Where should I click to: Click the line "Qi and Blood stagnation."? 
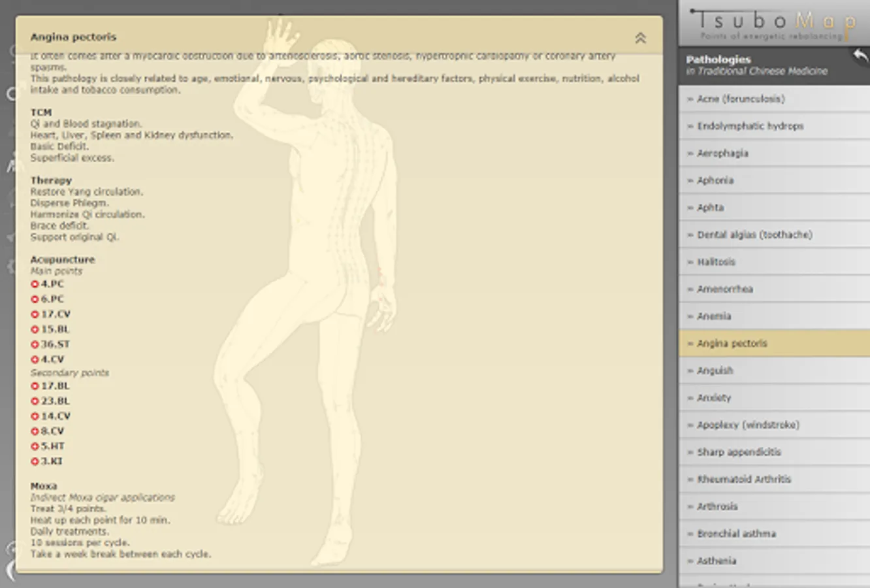pyautogui.click(x=86, y=123)
